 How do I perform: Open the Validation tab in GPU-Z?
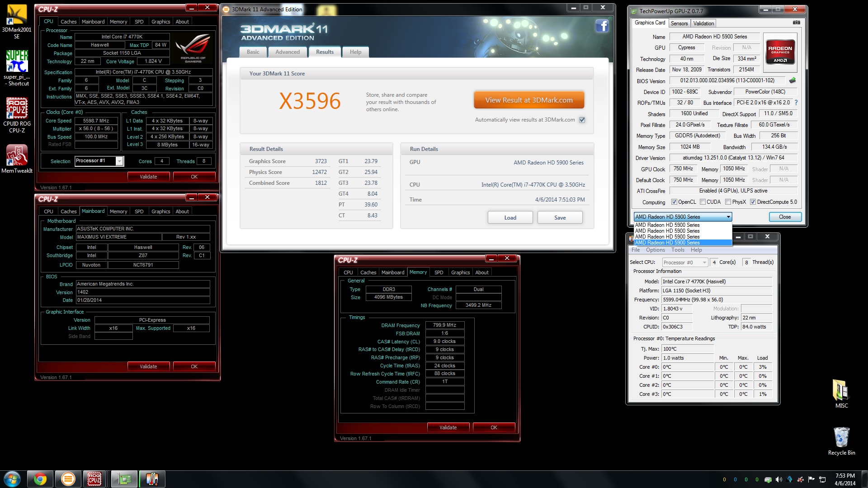pyautogui.click(x=703, y=23)
